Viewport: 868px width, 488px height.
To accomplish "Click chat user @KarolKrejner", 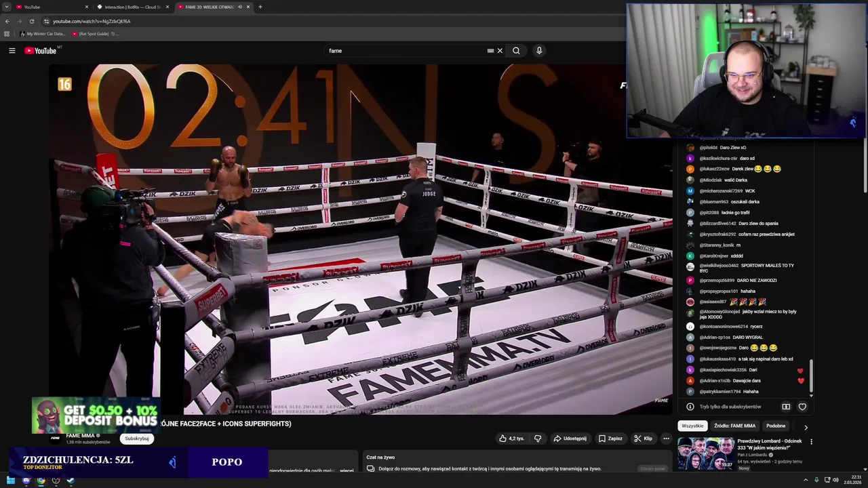I will click(x=713, y=256).
